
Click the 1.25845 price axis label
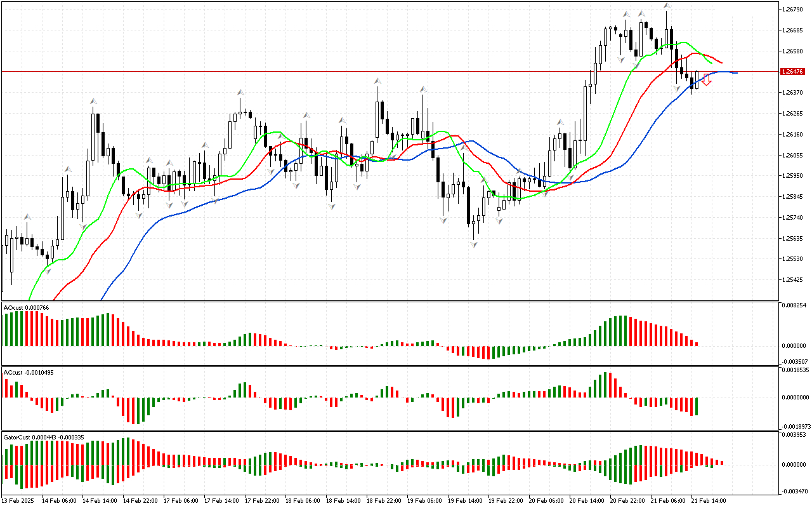coord(793,197)
